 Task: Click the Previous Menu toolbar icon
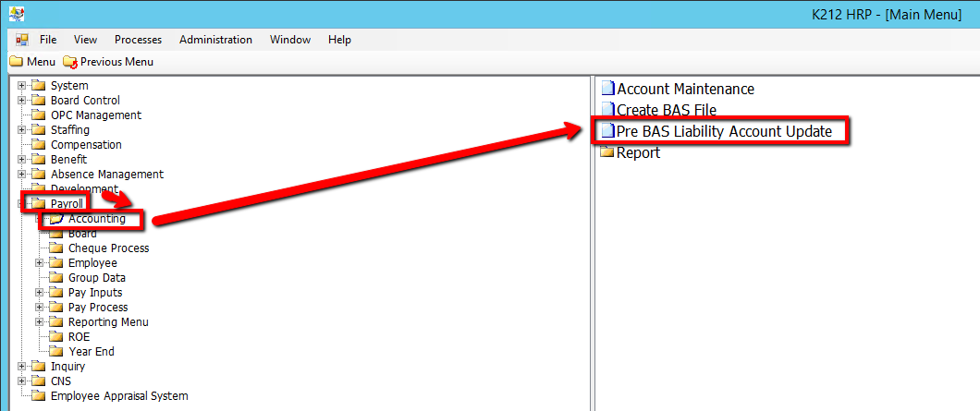coord(70,62)
